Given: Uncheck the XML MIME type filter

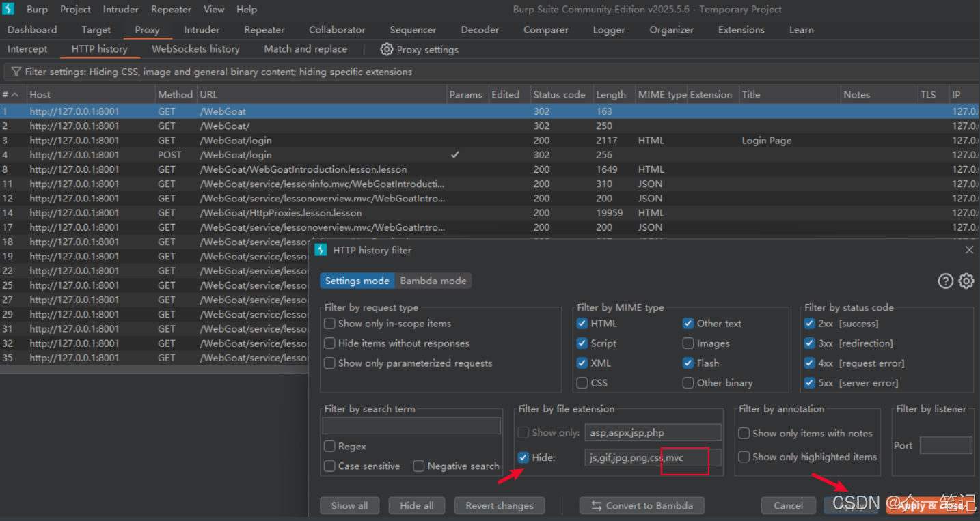Looking at the screenshot, I should coord(582,363).
